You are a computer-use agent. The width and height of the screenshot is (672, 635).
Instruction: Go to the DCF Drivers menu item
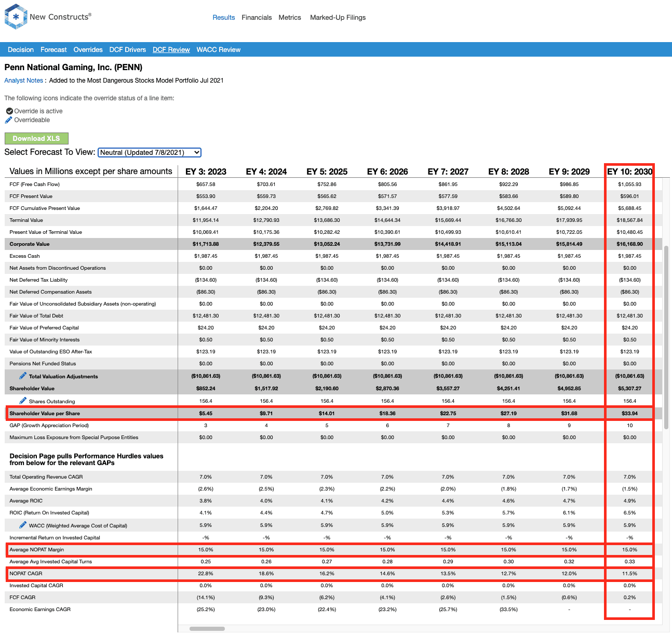click(127, 50)
